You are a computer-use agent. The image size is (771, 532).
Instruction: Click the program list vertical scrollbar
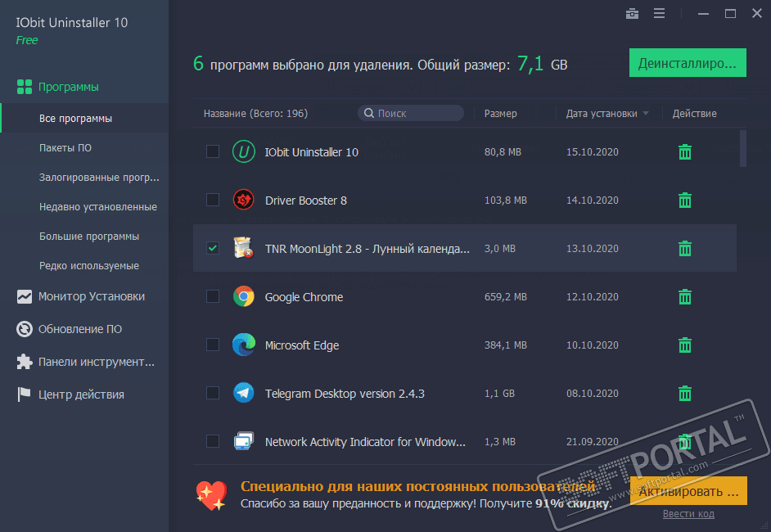coord(742,148)
